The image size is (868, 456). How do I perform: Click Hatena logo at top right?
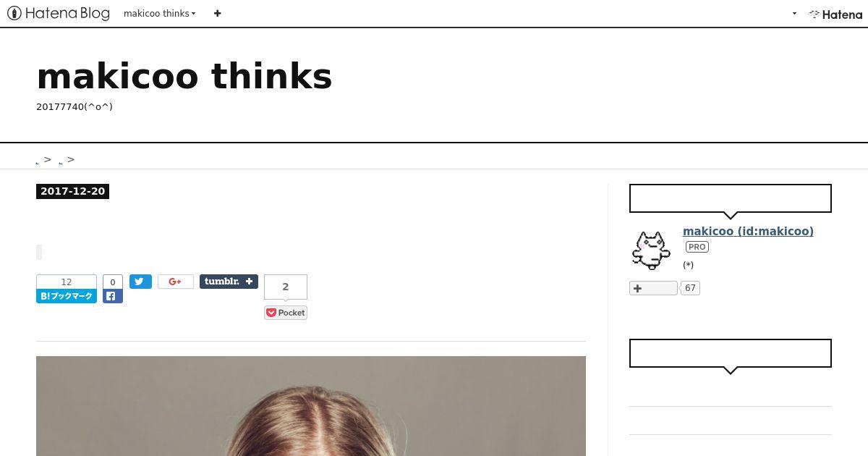(x=835, y=14)
